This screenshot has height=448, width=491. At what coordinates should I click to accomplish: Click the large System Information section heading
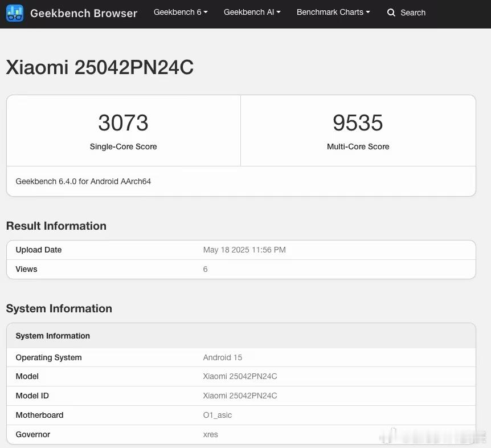(59, 308)
